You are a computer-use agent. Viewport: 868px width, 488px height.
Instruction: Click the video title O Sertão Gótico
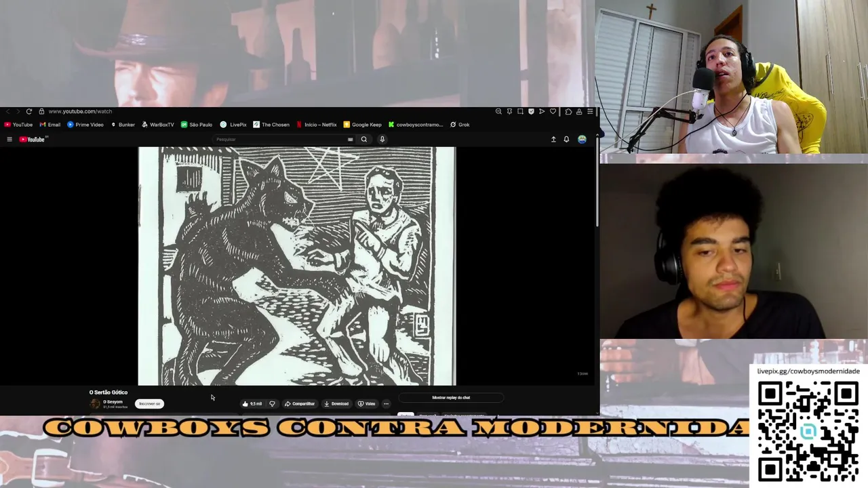pyautogui.click(x=108, y=392)
